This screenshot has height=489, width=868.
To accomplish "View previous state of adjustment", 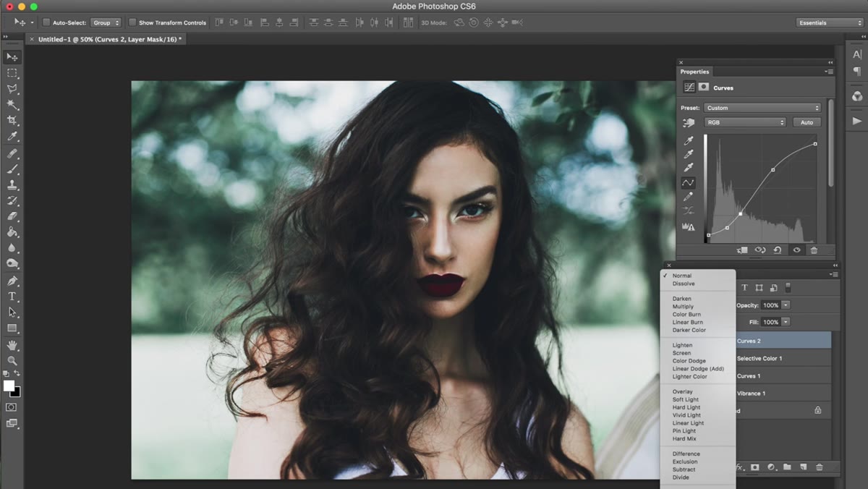I will point(760,250).
